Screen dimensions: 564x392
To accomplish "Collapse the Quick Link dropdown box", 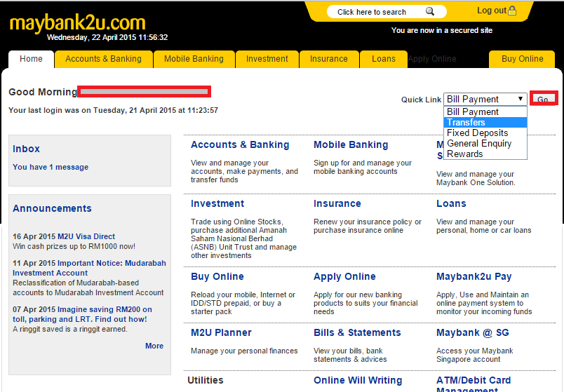I will [485, 100].
